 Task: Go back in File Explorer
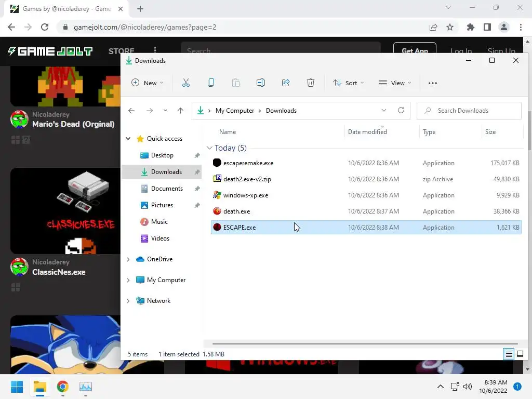pos(131,111)
